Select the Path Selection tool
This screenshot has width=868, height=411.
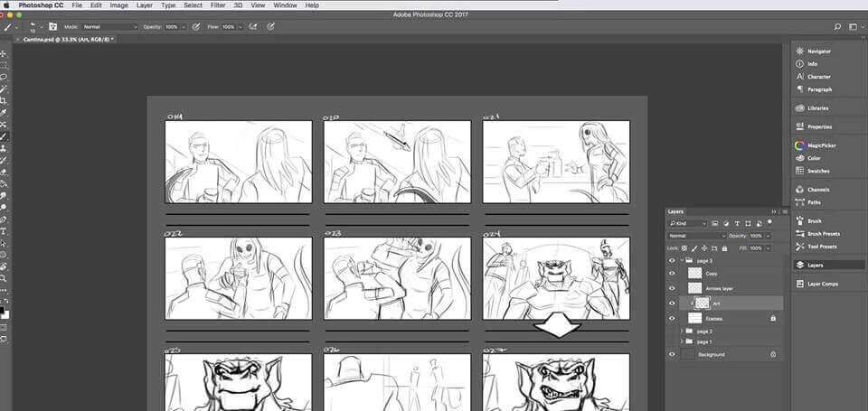coord(4,243)
